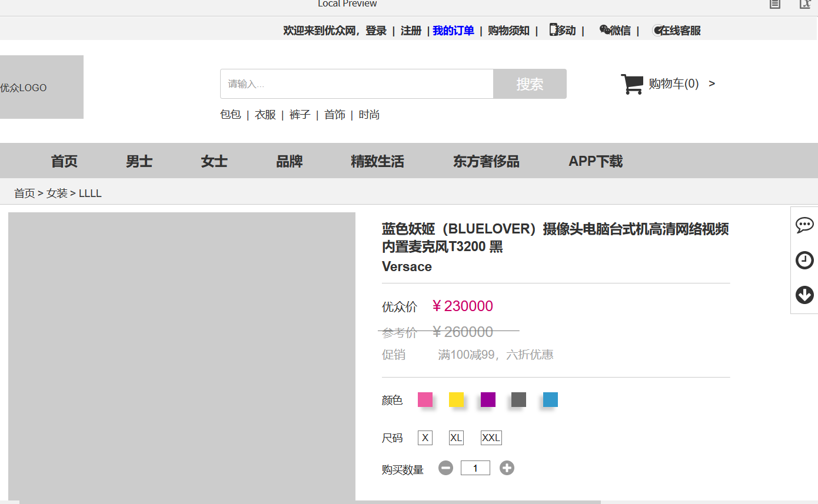The image size is (818, 504).
Task: Click the large gray product image
Action: pyautogui.click(x=182, y=356)
